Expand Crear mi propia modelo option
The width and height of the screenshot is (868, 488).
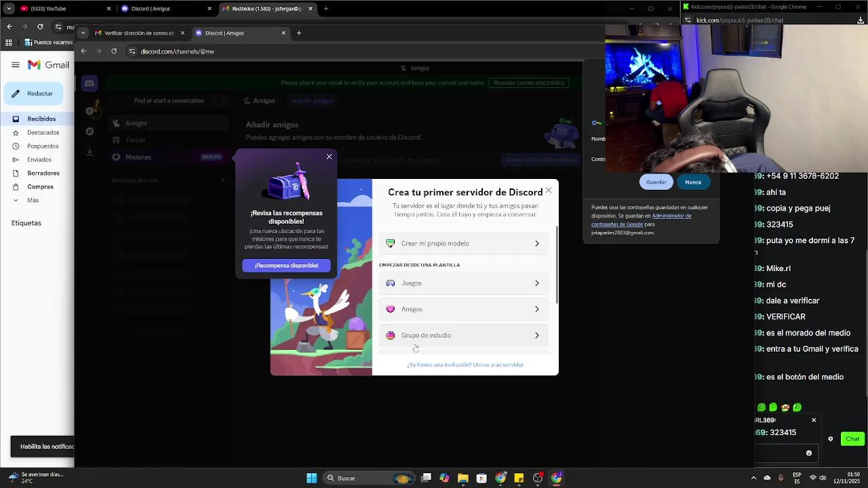(x=464, y=243)
